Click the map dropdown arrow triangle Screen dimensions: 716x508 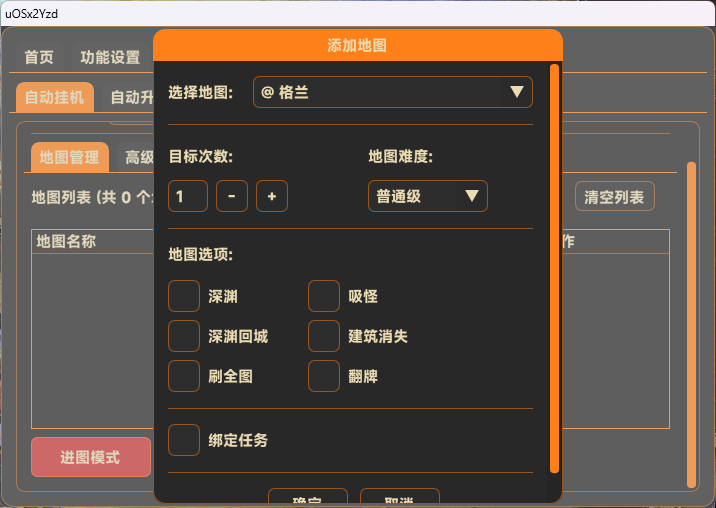pyautogui.click(x=516, y=92)
